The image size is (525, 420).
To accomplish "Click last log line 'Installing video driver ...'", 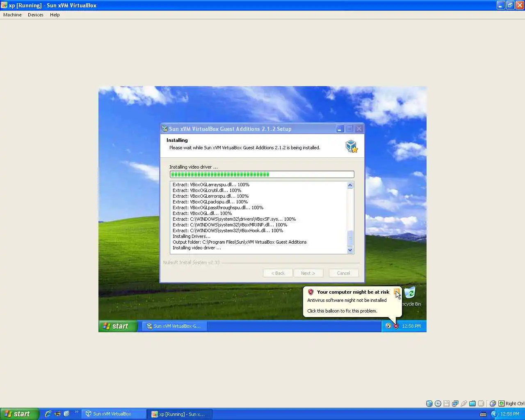I will pos(197,248).
